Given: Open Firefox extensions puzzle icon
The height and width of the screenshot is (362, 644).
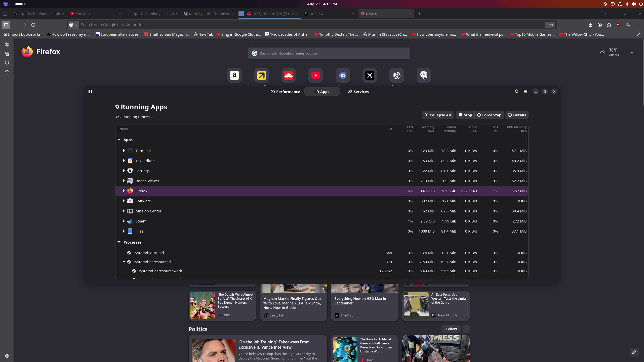Looking at the screenshot, I should click(609, 25).
